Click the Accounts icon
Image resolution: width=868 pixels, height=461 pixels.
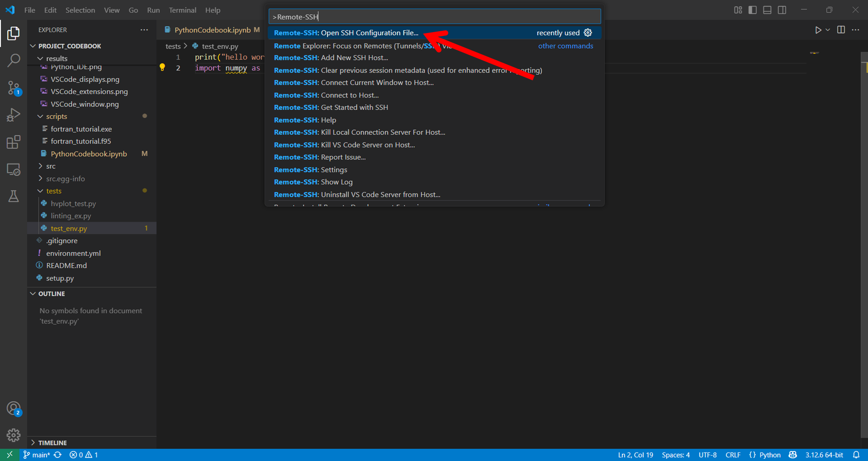click(x=13, y=409)
